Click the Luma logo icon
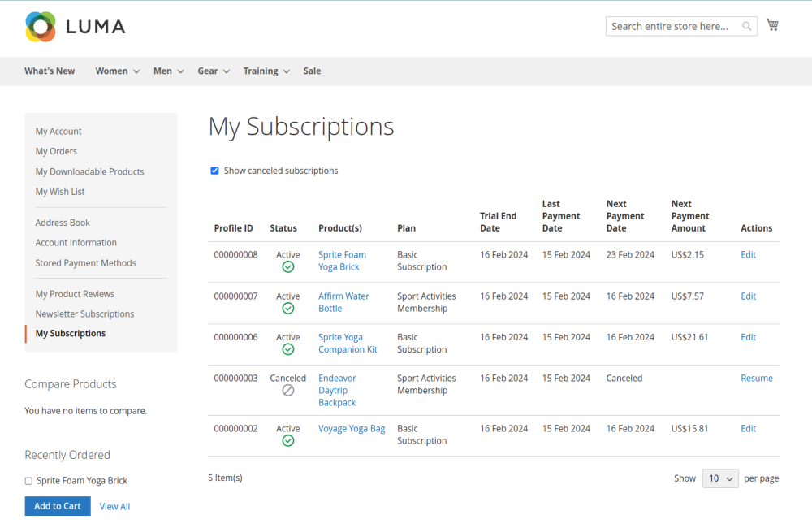Image resolution: width=812 pixels, height=528 pixels. [x=41, y=27]
